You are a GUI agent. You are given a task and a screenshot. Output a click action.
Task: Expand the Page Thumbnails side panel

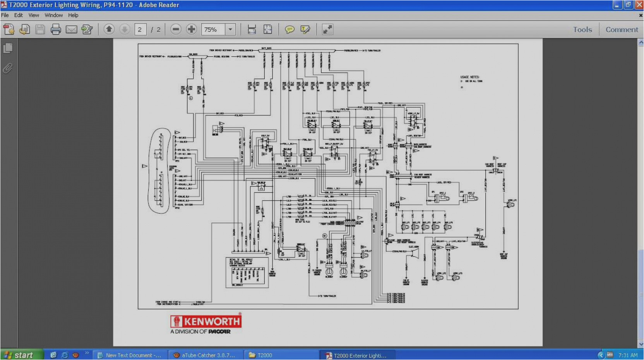[x=8, y=48]
